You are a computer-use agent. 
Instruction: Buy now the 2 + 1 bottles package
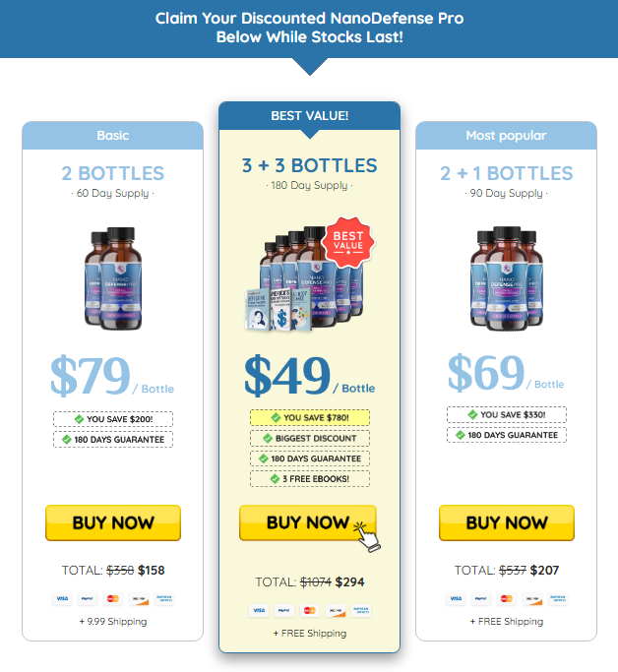(507, 522)
